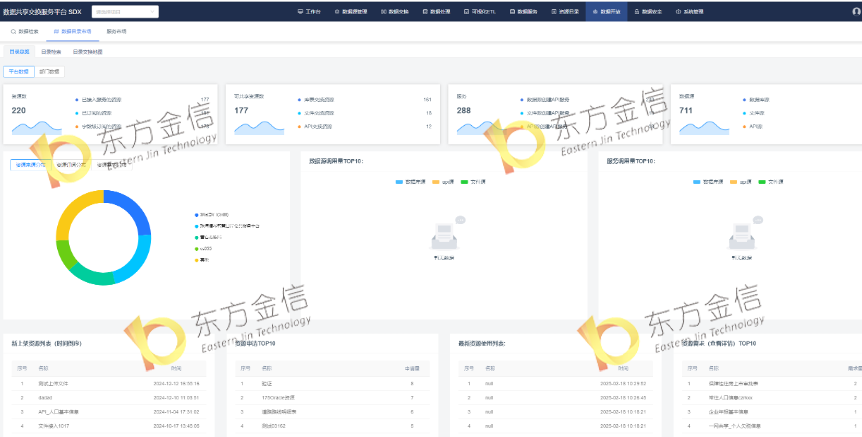Click the timestamp 2025-02-18 10:29:52
Screen dimensions: 862x437
tap(623, 384)
